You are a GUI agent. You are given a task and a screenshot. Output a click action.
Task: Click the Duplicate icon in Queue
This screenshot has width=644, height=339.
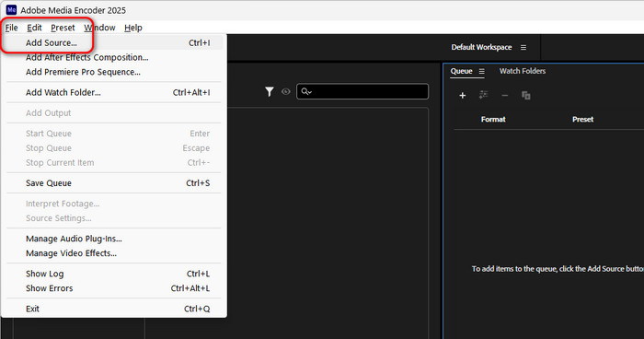525,96
